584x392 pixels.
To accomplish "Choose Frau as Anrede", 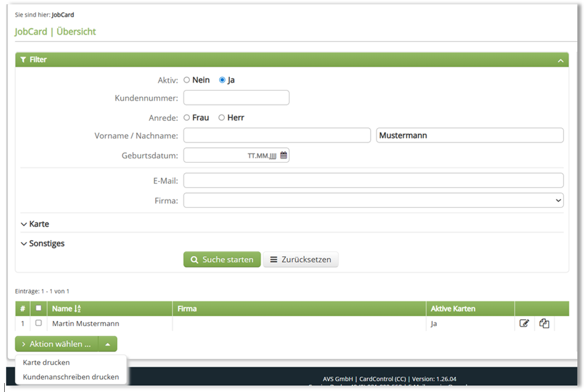I will coord(186,118).
